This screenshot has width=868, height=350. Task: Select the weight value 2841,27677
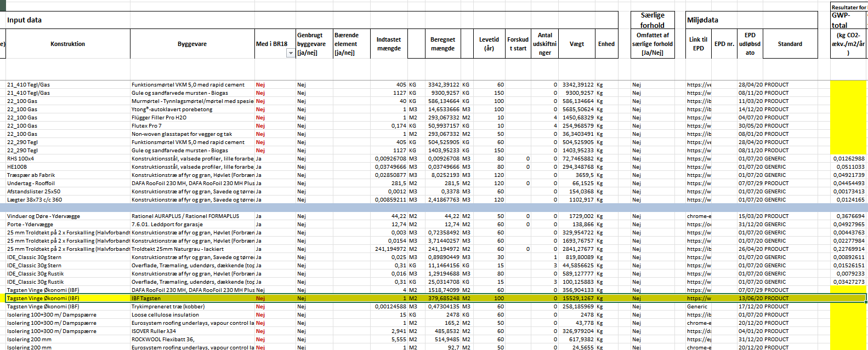(x=577, y=249)
